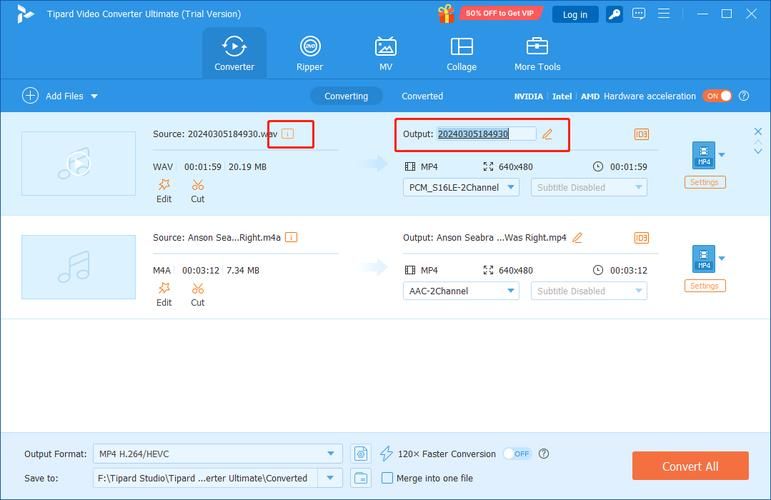Open the Collage module
The height and width of the screenshot is (500, 771).
461,54
